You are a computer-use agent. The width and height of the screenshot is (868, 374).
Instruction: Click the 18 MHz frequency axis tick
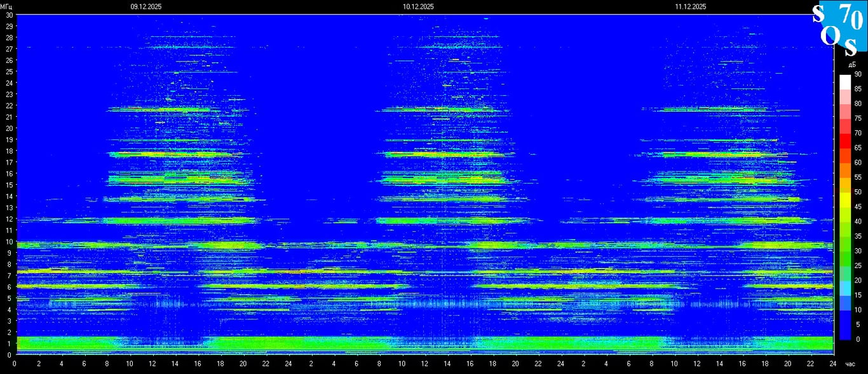tap(9, 150)
